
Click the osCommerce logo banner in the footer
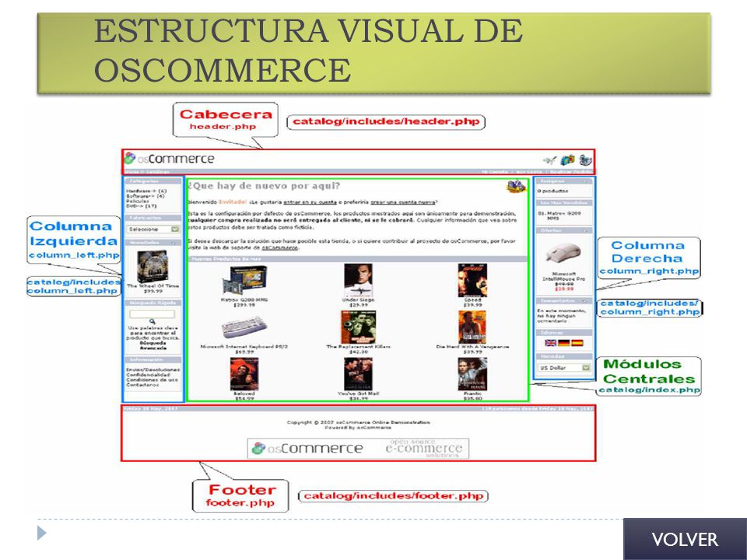click(x=358, y=448)
